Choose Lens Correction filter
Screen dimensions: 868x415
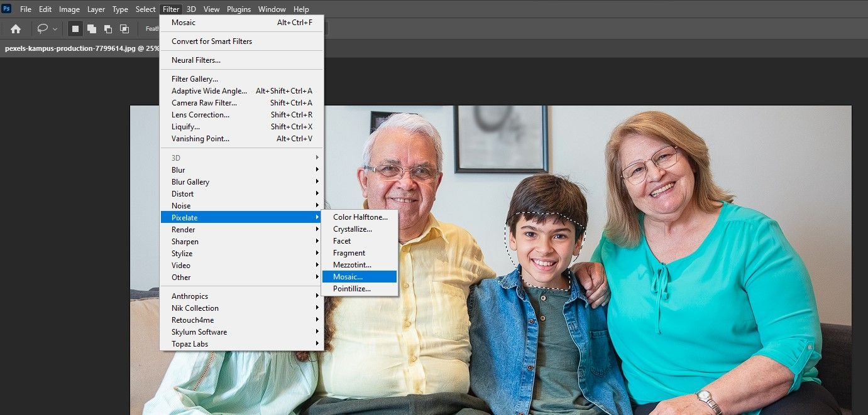(242, 115)
